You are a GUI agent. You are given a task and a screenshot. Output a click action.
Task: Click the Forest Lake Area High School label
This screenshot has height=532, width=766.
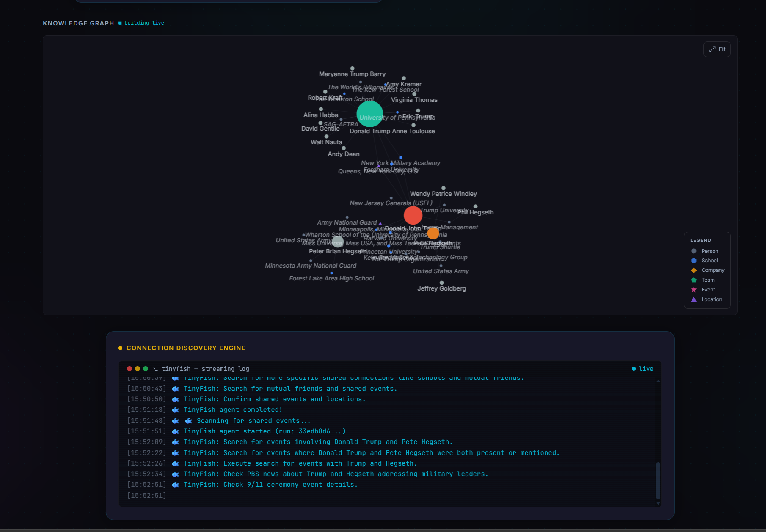tap(332, 278)
